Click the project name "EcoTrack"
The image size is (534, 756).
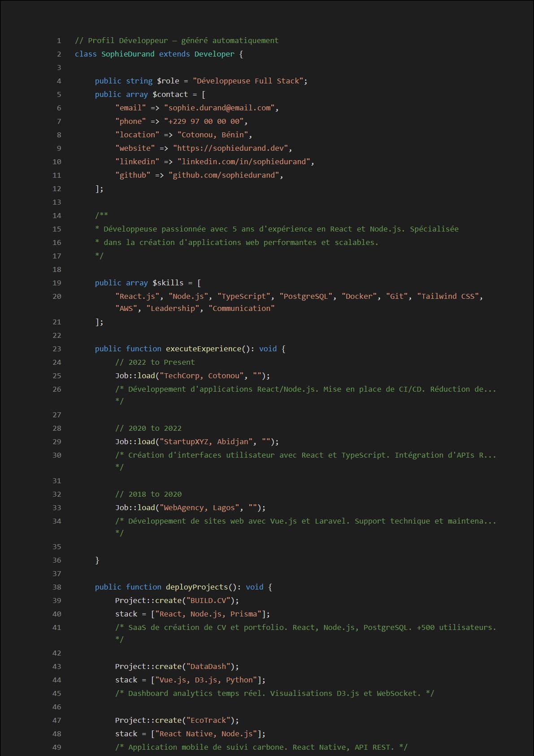tap(208, 720)
